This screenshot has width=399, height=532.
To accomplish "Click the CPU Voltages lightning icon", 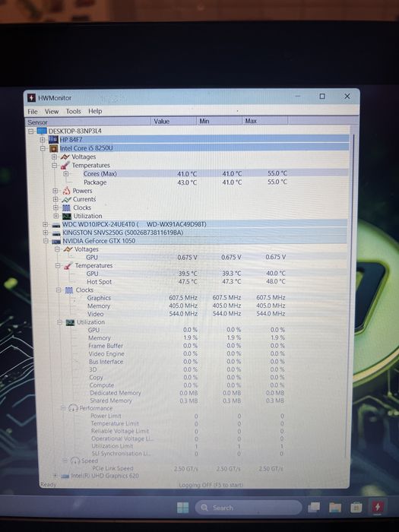I will (x=65, y=157).
